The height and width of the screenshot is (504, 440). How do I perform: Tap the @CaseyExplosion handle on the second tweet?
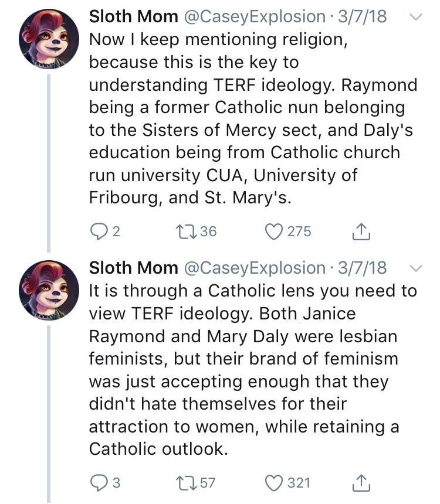point(254,268)
